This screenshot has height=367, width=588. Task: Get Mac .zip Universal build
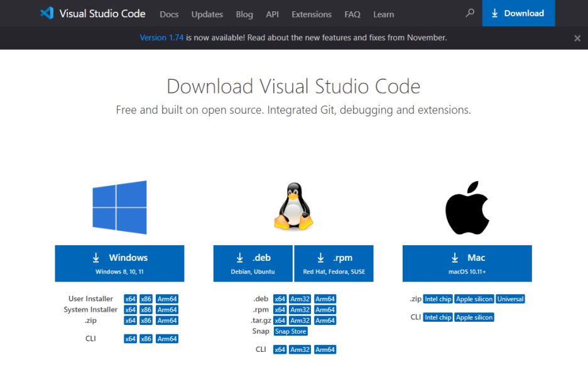tap(510, 299)
